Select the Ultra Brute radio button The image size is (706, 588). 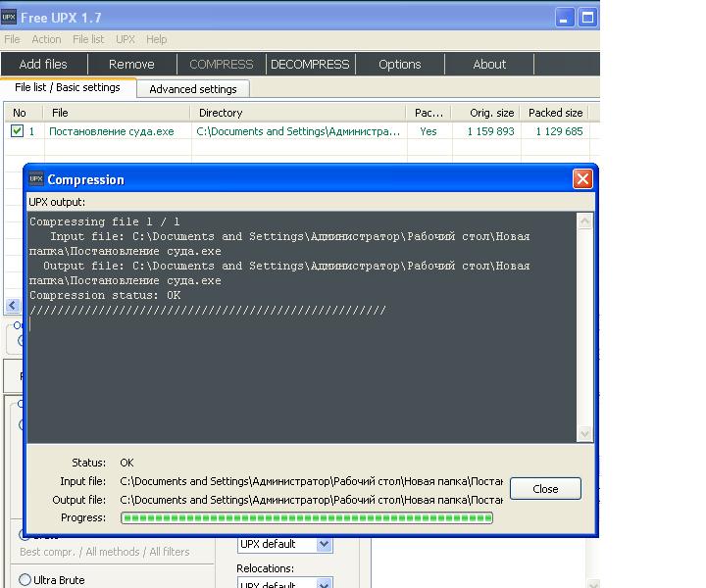25,580
